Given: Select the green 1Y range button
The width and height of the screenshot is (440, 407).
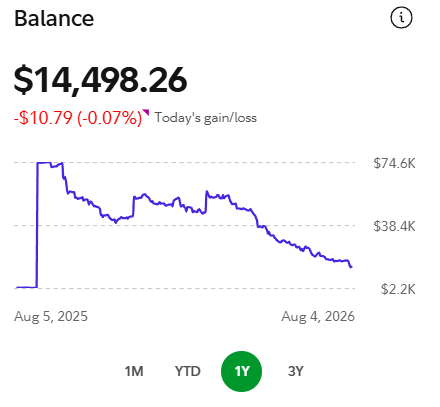Looking at the screenshot, I should tap(241, 371).
